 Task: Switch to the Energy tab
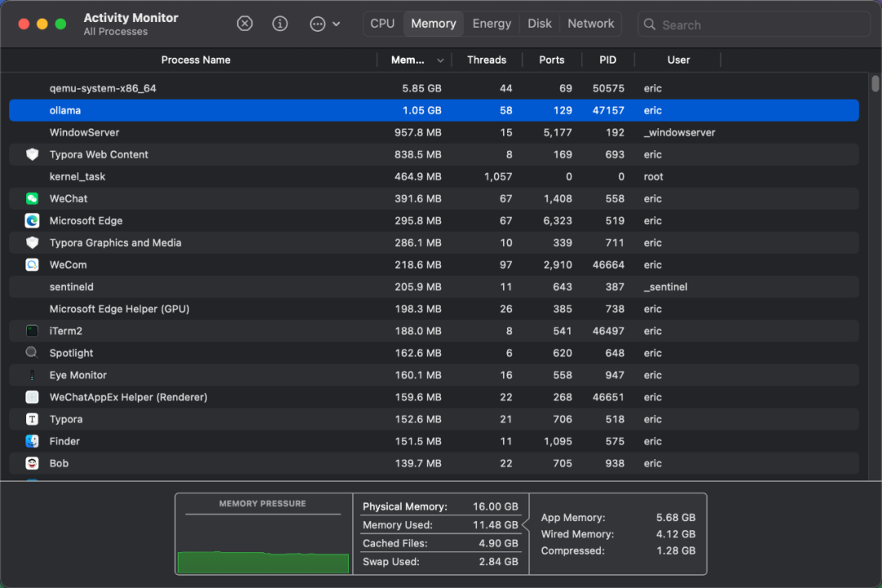[492, 24]
